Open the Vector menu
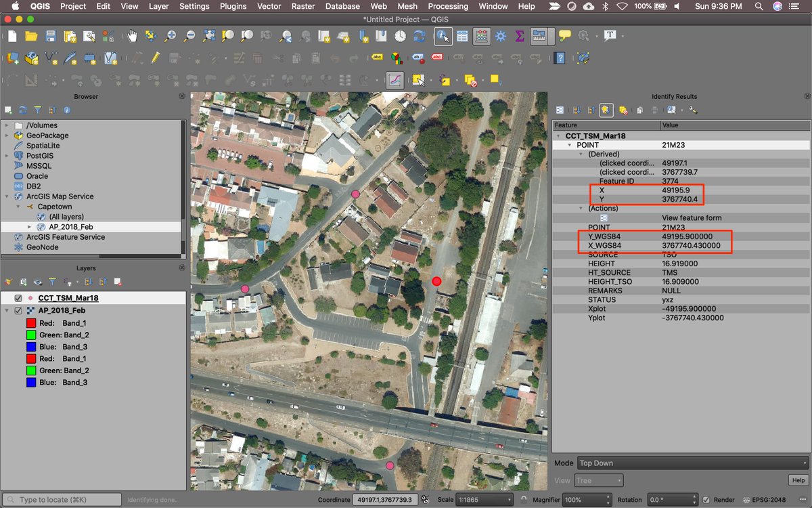 click(x=269, y=6)
